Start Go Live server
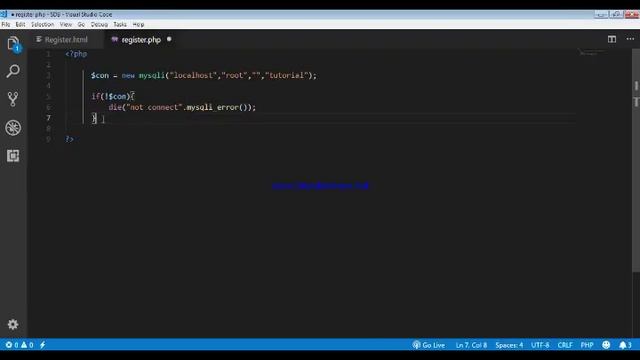This screenshot has width=640, height=360. point(429,345)
